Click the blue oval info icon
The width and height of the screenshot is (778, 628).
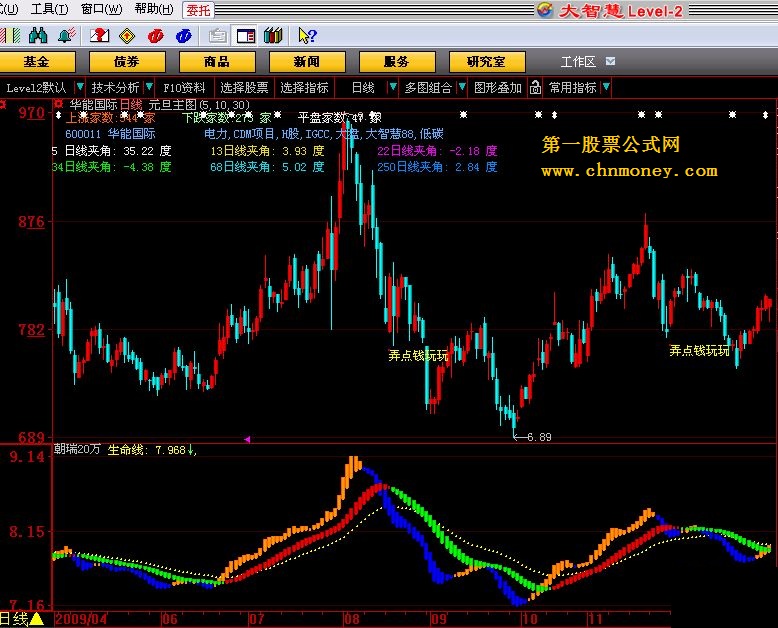click(x=184, y=36)
